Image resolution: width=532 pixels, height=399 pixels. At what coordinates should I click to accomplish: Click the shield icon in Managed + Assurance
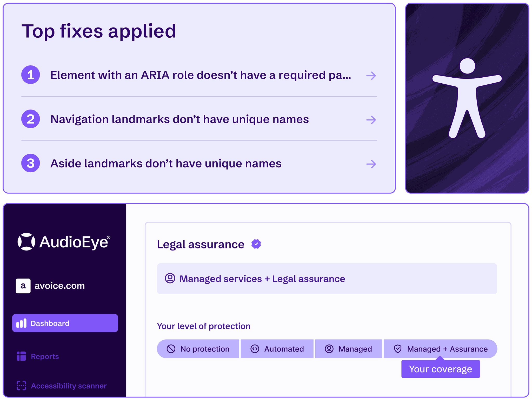point(397,349)
